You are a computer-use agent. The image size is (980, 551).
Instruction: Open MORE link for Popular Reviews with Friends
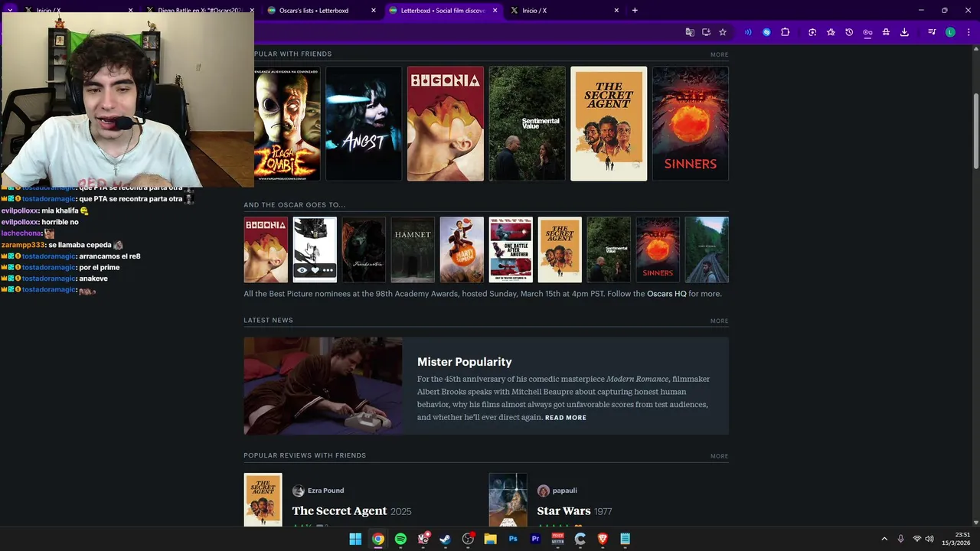719,456
